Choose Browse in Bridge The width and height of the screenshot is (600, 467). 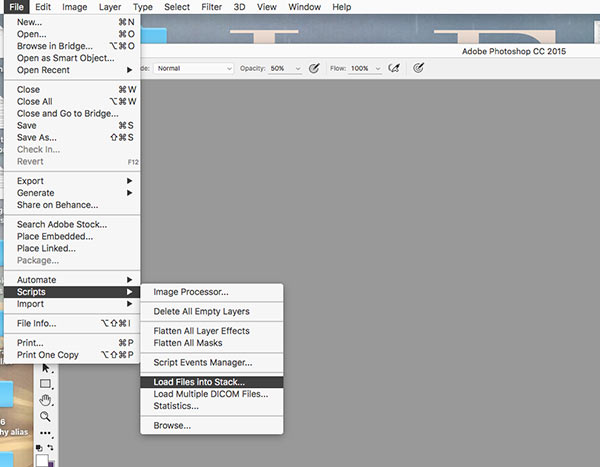pyautogui.click(x=72, y=46)
